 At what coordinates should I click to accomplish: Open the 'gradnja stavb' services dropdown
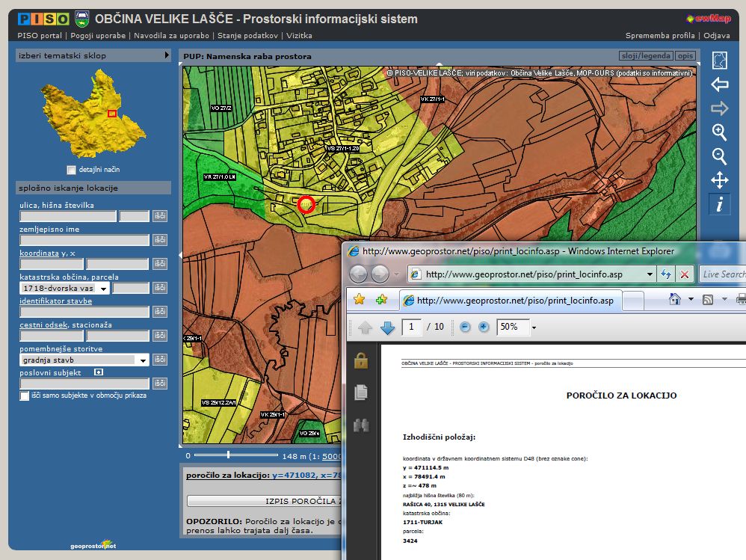coord(142,360)
